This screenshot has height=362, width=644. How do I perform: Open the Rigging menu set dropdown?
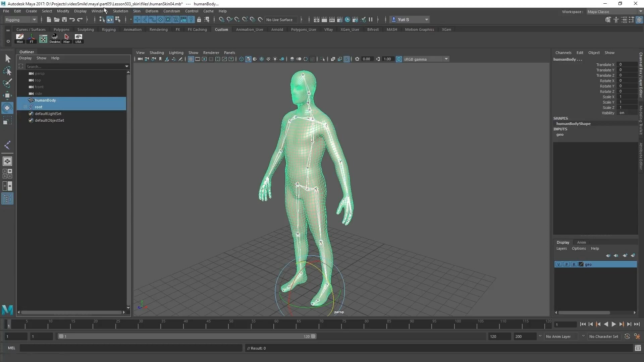coord(20,19)
